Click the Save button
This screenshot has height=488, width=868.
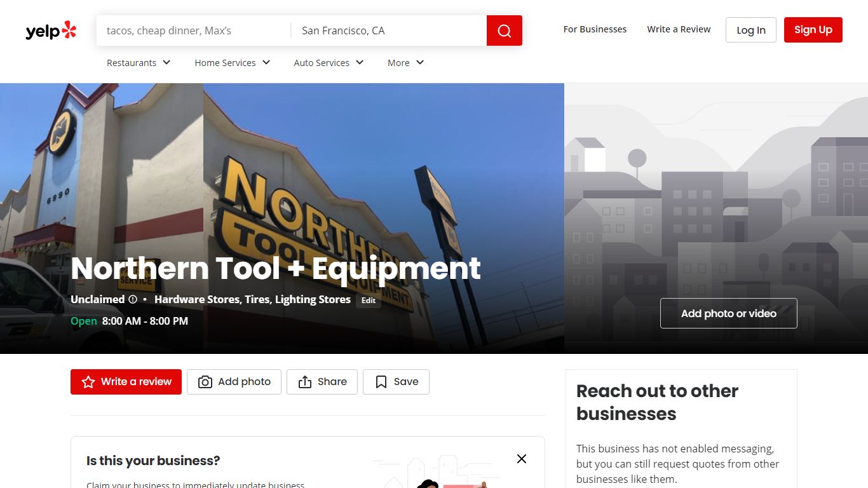(x=396, y=382)
